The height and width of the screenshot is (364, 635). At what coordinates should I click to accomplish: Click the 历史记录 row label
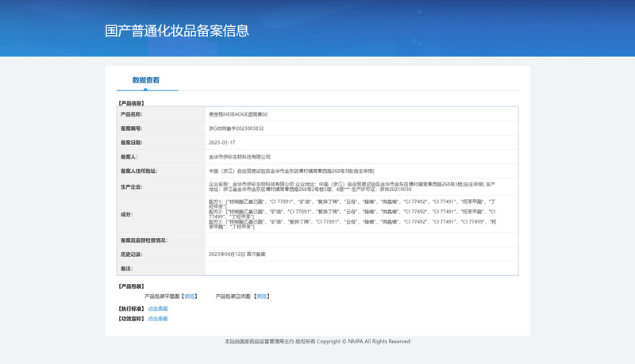(x=131, y=255)
